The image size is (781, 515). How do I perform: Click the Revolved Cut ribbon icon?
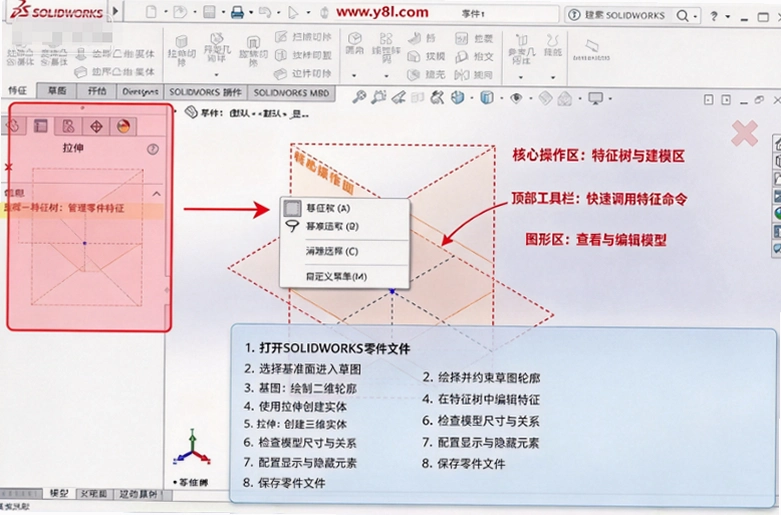[253, 51]
